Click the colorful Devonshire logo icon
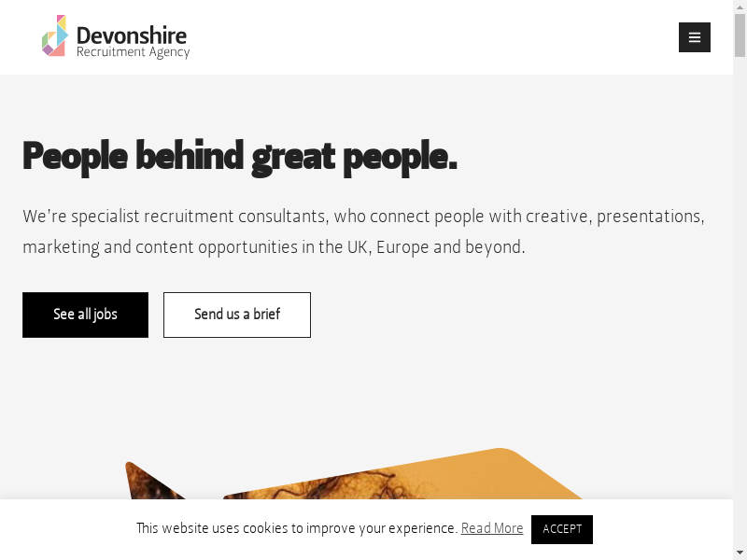Image resolution: width=747 pixels, height=560 pixels. [54, 36]
